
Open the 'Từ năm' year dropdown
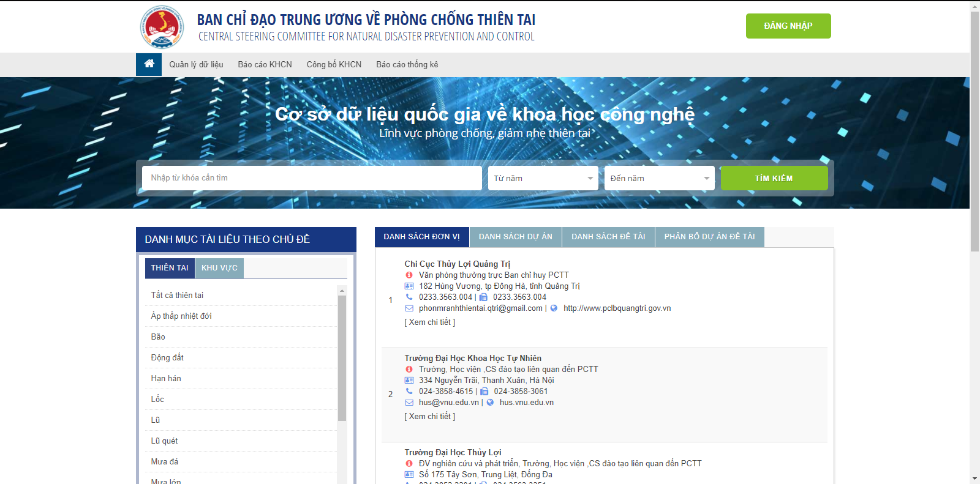tap(543, 178)
